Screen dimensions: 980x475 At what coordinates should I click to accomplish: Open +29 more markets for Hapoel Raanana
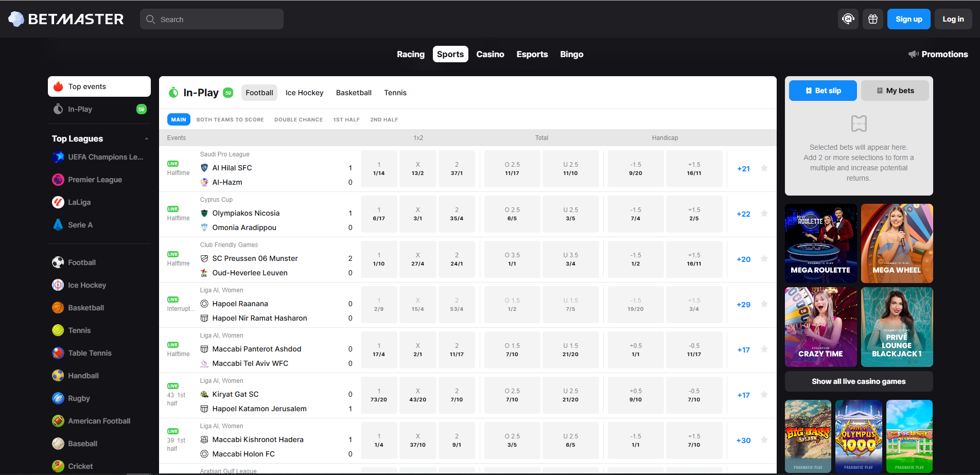click(743, 304)
